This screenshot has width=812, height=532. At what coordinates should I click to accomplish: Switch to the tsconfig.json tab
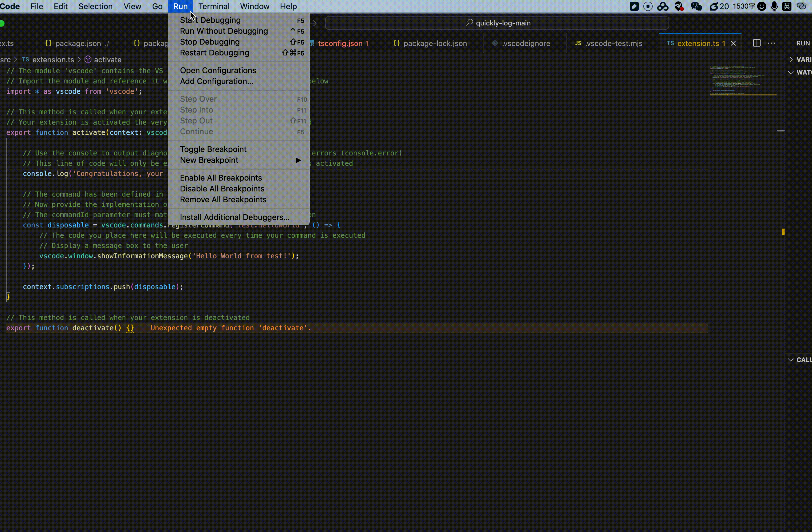coord(340,43)
